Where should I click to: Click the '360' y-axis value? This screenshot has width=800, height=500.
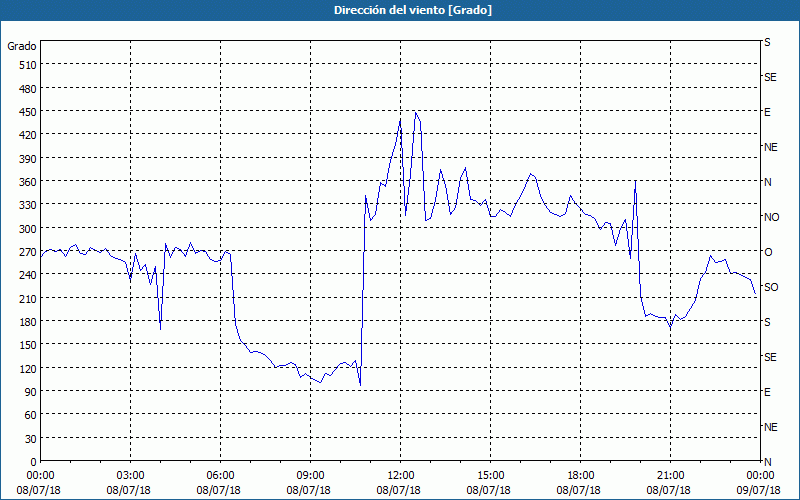coord(28,182)
